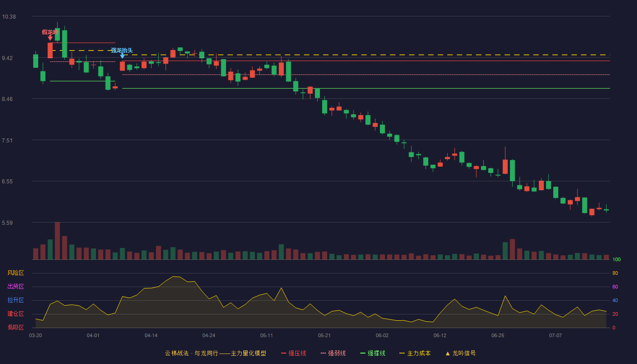Click the 低吸区 zone label
This screenshot has width=637, height=364.
[15, 327]
